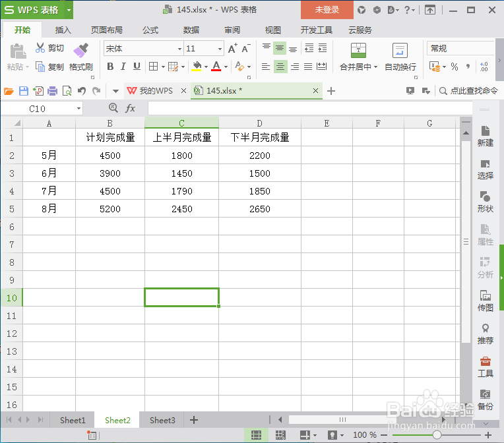Click the Print Preview icon
The image size is (504, 443).
[67, 91]
